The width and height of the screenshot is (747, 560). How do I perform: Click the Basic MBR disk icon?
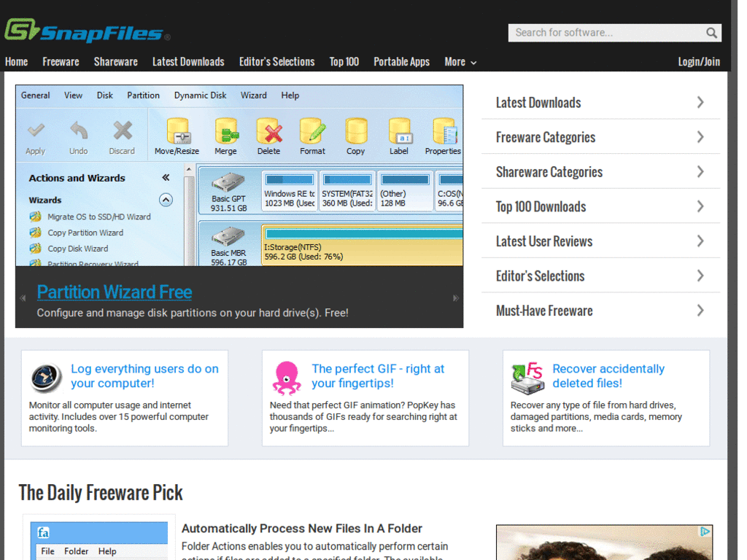pos(228,237)
